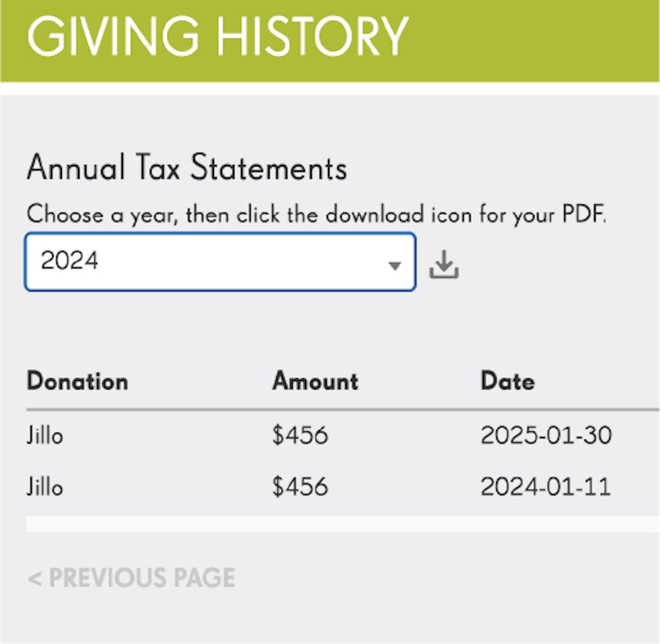Click the $456 amount in the 2025-01-30 row
The width and height of the screenshot is (660, 644).
click(x=300, y=436)
